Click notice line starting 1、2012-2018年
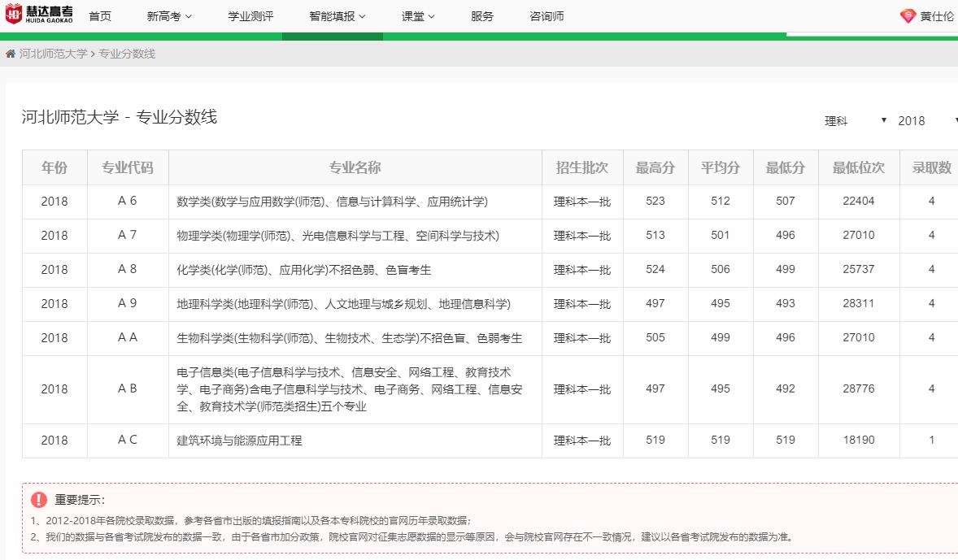The width and height of the screenshot is (958, 560). click(250, 521)
